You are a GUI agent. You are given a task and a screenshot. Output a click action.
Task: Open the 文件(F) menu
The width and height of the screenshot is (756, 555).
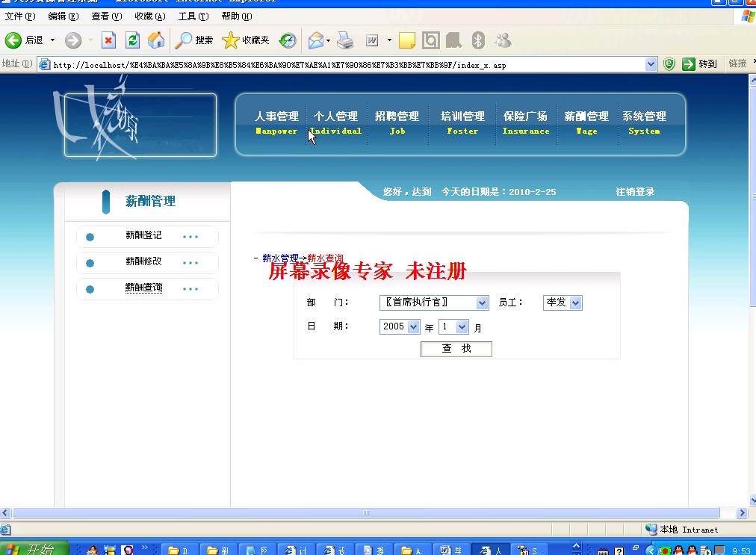[x=19, y=16]
